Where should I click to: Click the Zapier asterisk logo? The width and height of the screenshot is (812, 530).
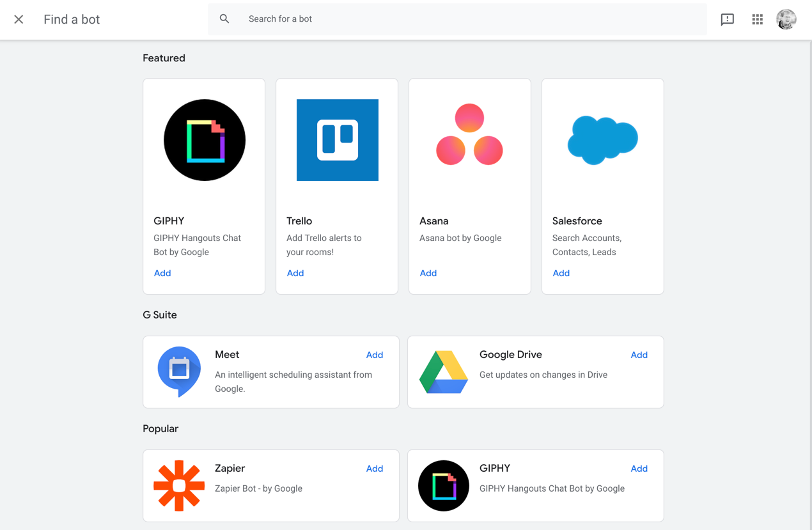tap(179, 486)
